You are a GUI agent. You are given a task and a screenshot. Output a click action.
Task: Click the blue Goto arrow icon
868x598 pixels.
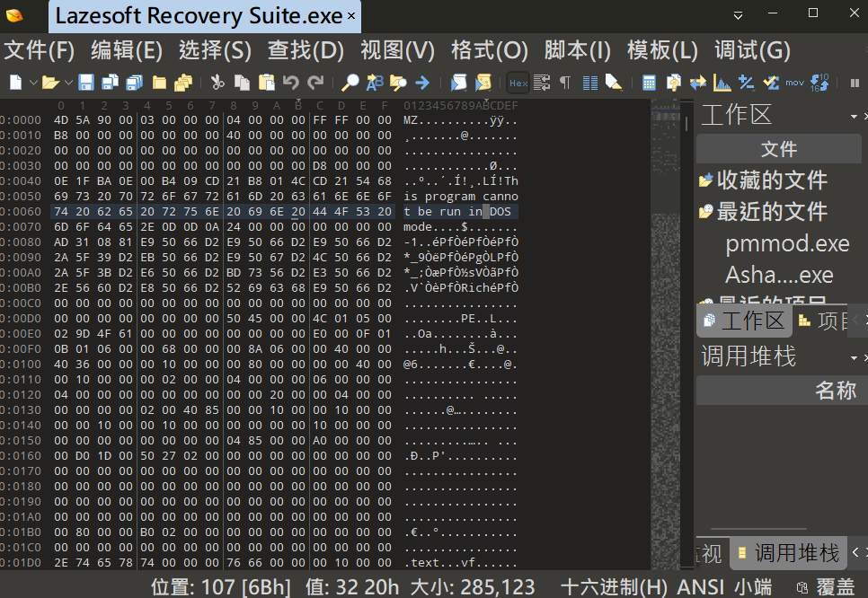coord(422,83)
